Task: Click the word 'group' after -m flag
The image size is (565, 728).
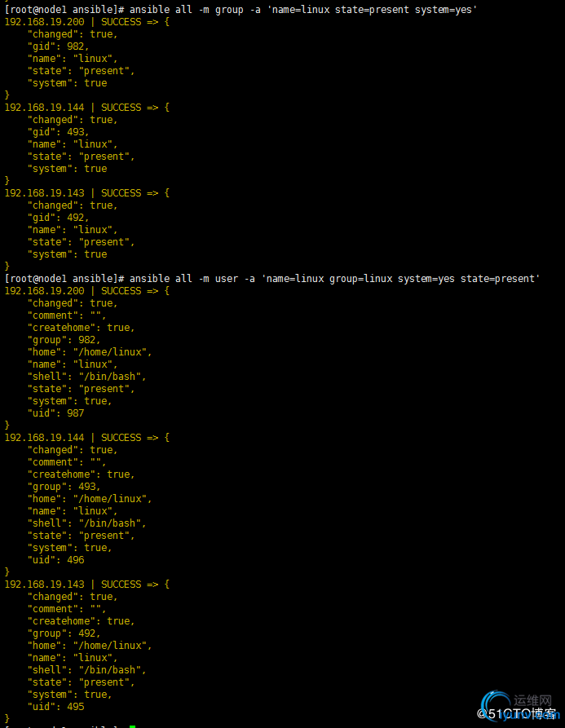Action: [x=229, y=10]
